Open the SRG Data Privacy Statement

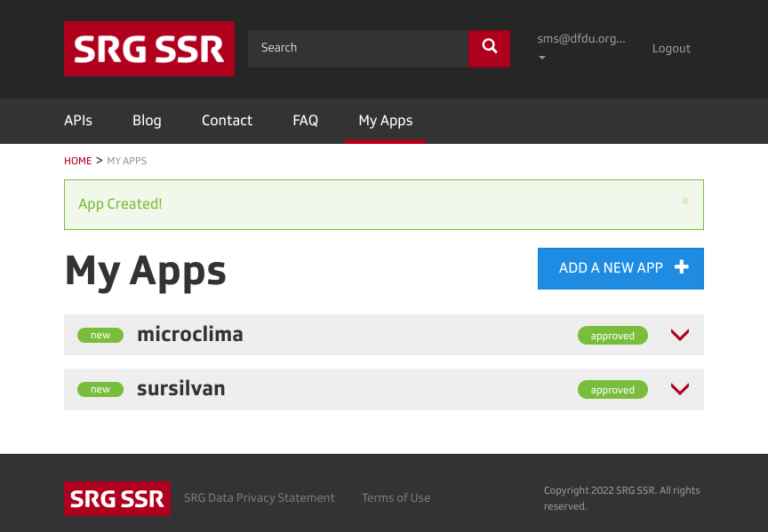pos(259,498)
